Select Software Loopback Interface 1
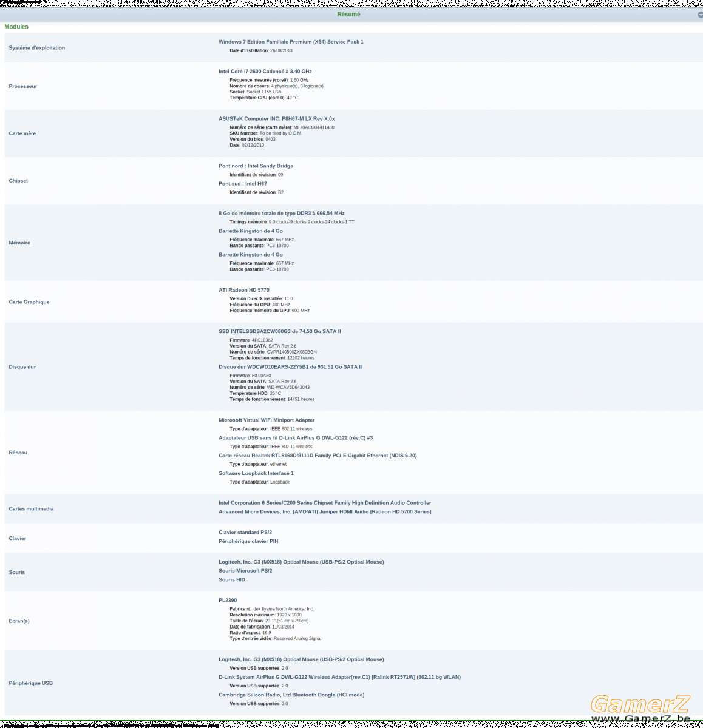 point(256,474)
